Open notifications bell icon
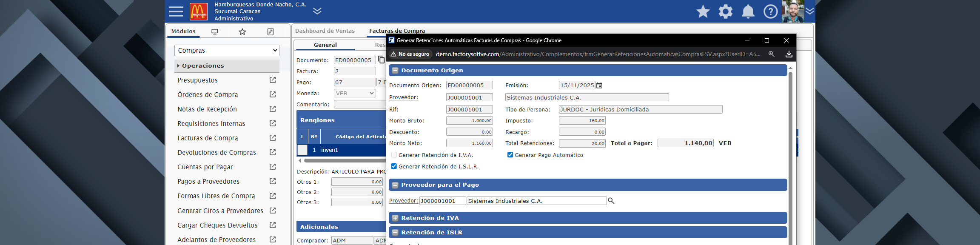The image size is (980, 245). [x=748, y=11]
